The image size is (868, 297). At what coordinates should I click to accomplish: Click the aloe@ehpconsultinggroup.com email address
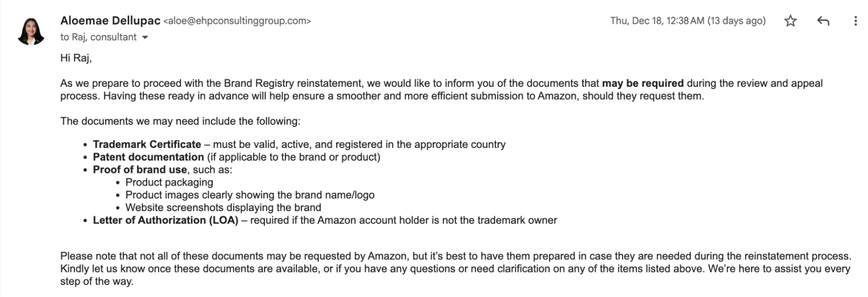(x=237, y=21)
